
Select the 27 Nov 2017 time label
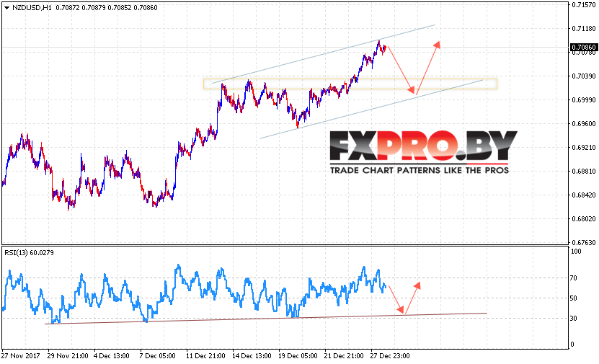pos(21,356)
